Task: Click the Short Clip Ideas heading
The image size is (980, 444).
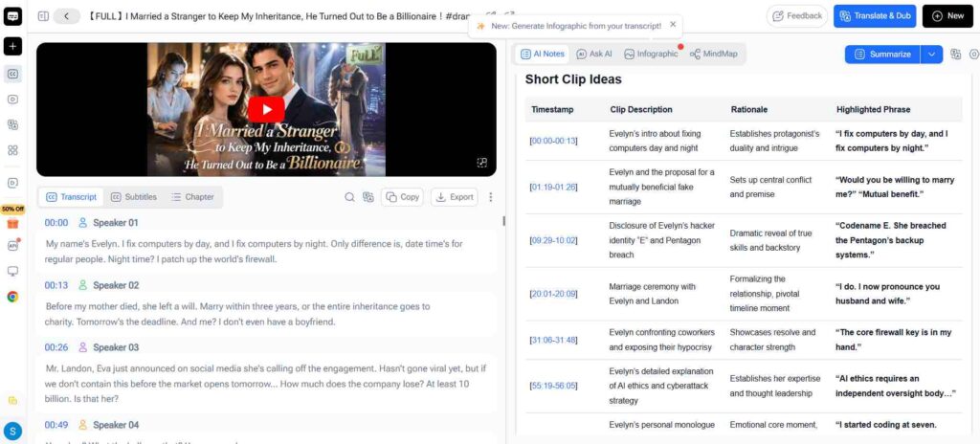Action: [573, 79]
